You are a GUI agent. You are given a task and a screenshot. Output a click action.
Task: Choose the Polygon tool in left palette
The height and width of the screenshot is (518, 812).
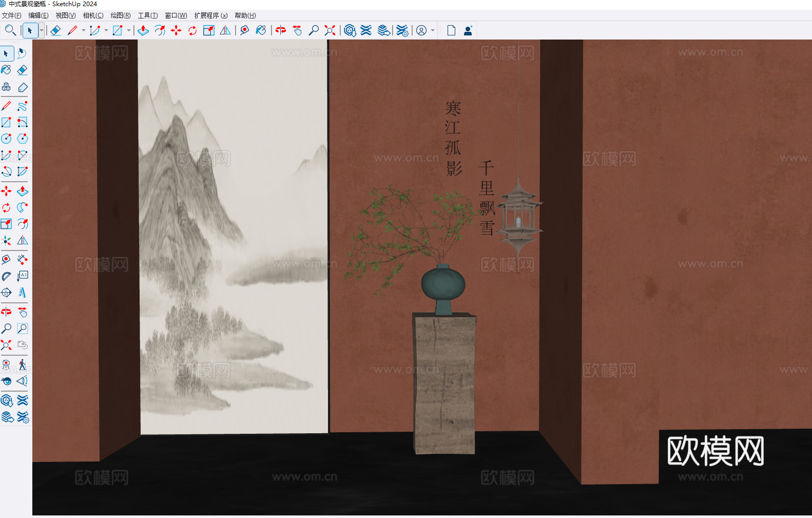22,139
